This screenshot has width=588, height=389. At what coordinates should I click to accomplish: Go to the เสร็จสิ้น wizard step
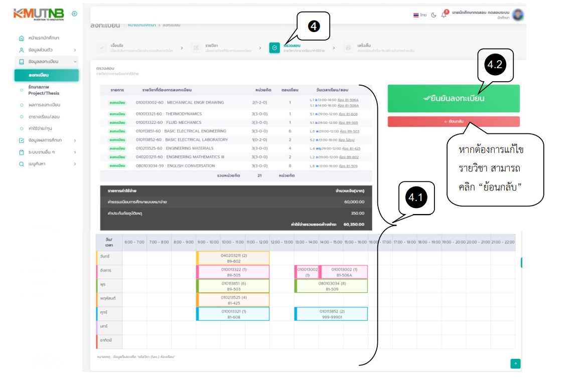[379, 48]
